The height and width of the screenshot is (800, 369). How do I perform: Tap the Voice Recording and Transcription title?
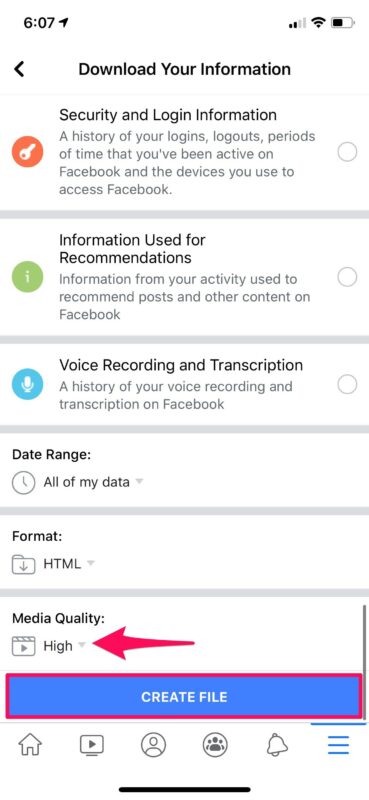click(x=181, y=365)
